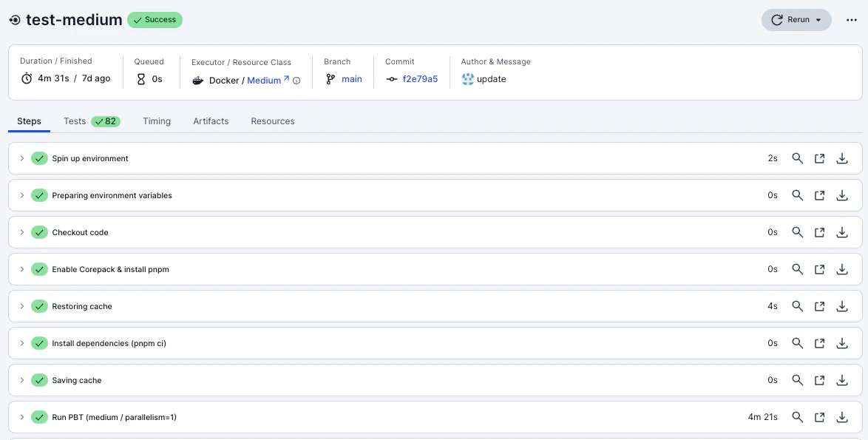This screenshot has height=440, width=868.
Task: Download Restoring cache step log
Action: pos(842,306)
